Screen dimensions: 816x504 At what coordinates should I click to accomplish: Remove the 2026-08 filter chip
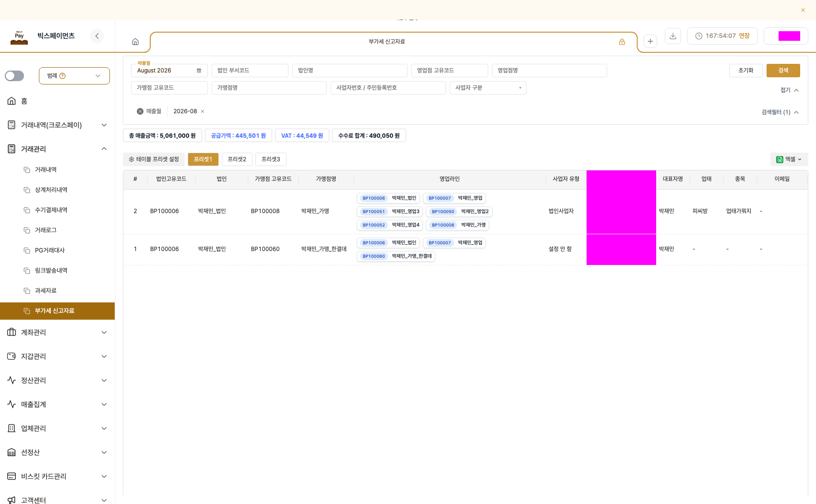(203, 111)
